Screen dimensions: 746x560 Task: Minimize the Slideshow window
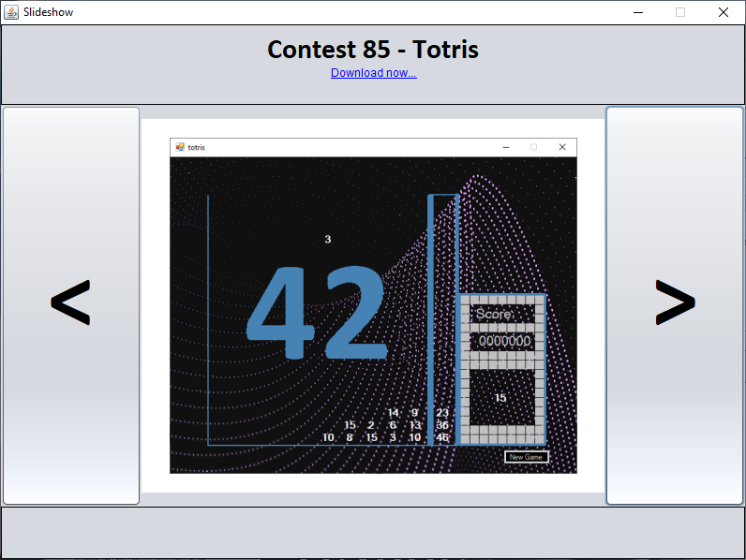coord(638,12)
